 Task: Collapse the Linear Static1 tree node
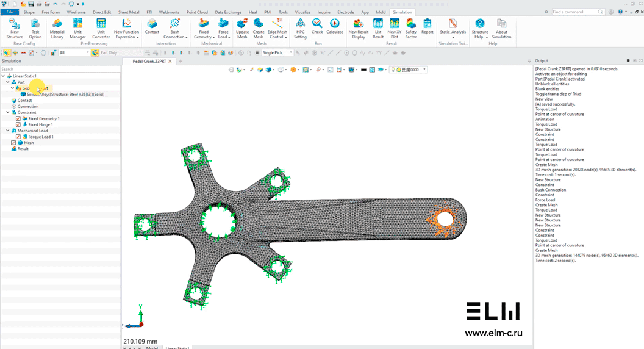coord(3,76)
